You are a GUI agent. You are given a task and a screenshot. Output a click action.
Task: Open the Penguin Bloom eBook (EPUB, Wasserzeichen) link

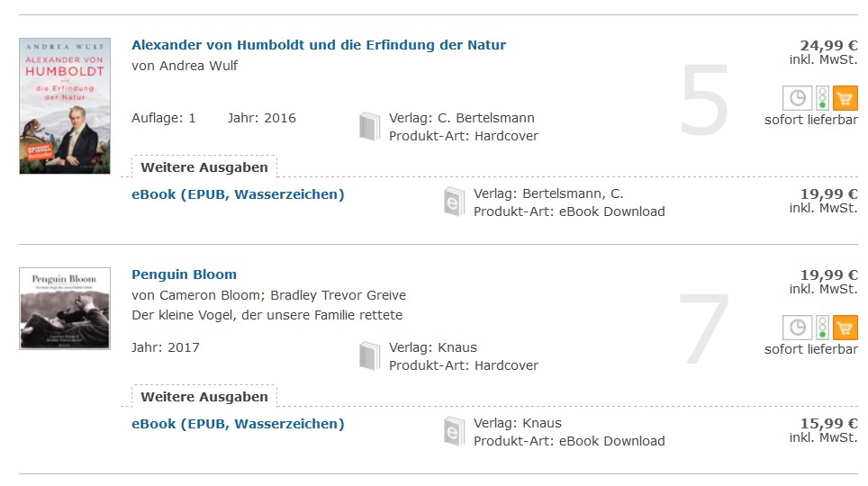point(238,424)
